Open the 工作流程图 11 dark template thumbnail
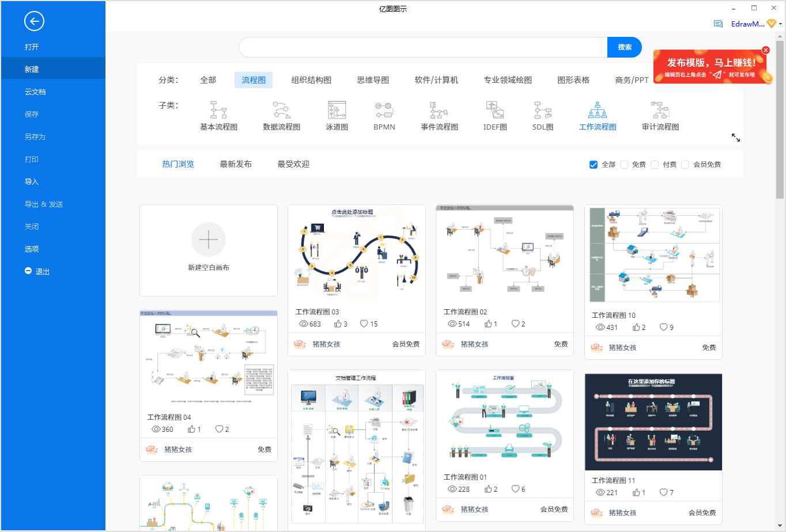This screenshot has height=532, width=786. [653, 422]
